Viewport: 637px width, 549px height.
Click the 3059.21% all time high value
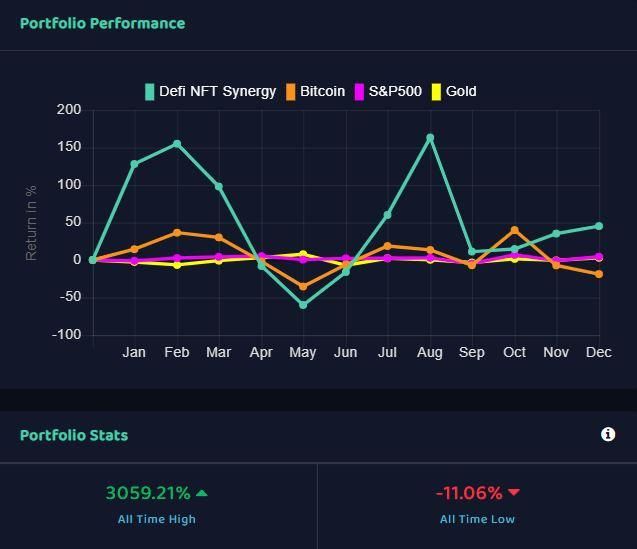(148, 493)
